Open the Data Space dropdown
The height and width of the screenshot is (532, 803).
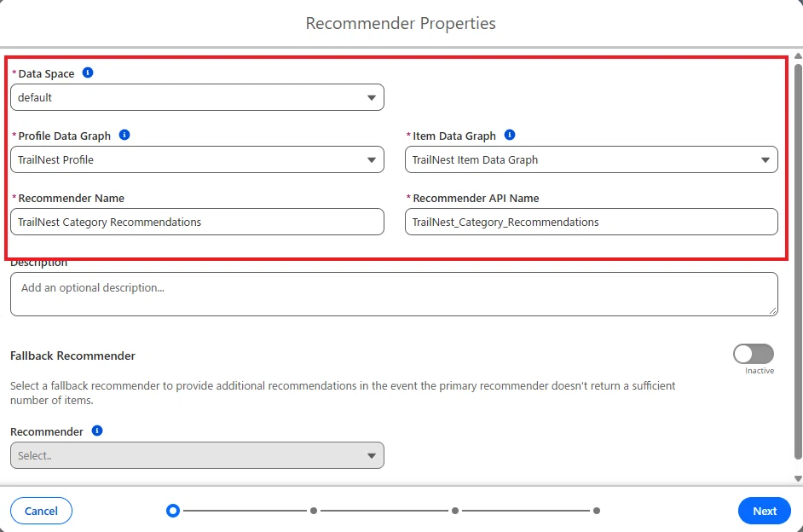[x=197, y=97]
